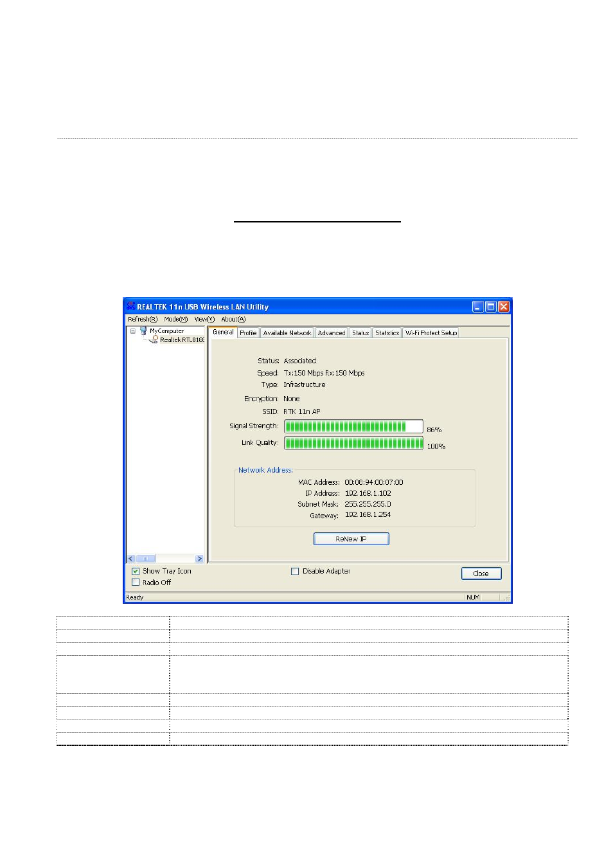The width and height of the screenshot is (613, 868).
Task: Click the Infrastructure type value
Action: click(x=305, y=384)
